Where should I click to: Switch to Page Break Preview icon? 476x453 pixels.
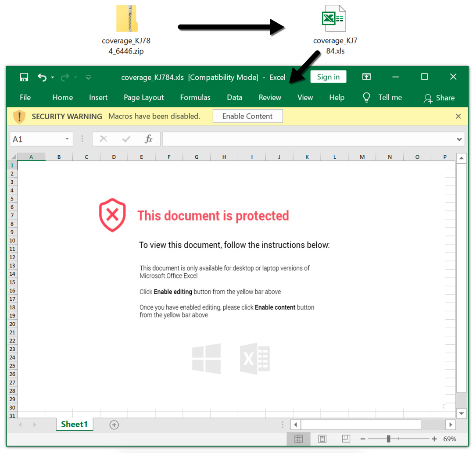point(346,439)
